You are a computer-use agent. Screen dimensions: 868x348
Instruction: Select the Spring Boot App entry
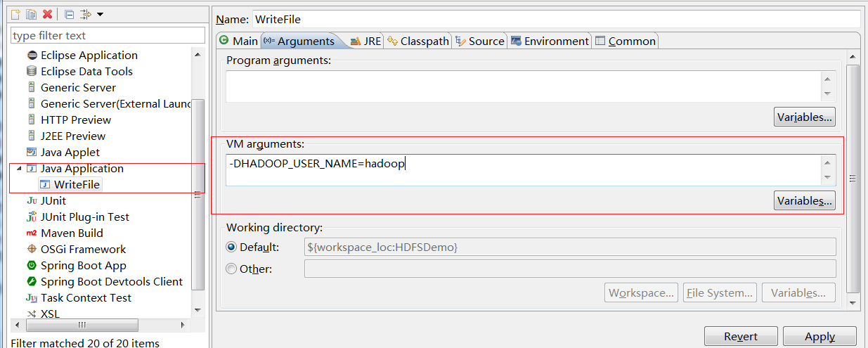[83, 266]
